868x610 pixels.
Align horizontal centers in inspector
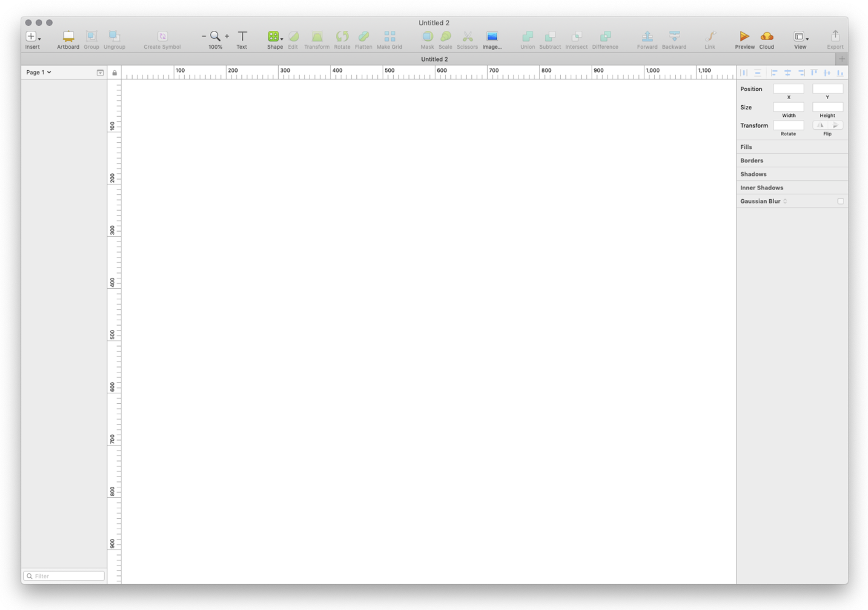coord(788,73)
